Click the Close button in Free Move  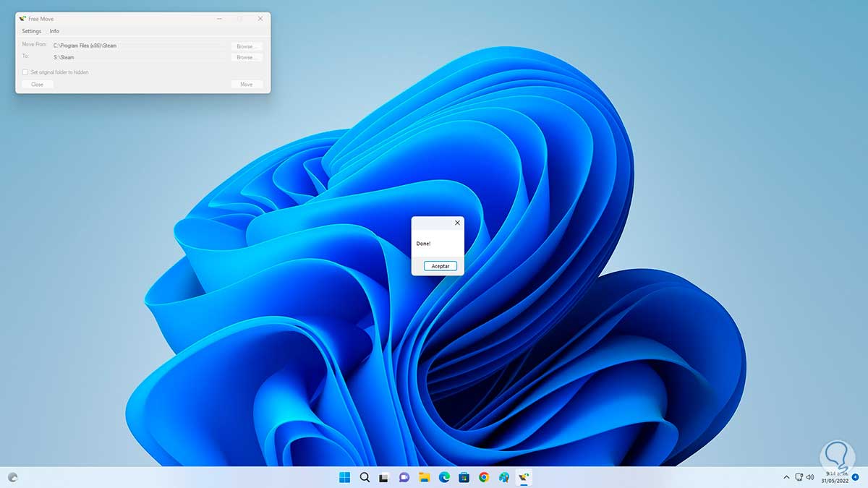38,85
